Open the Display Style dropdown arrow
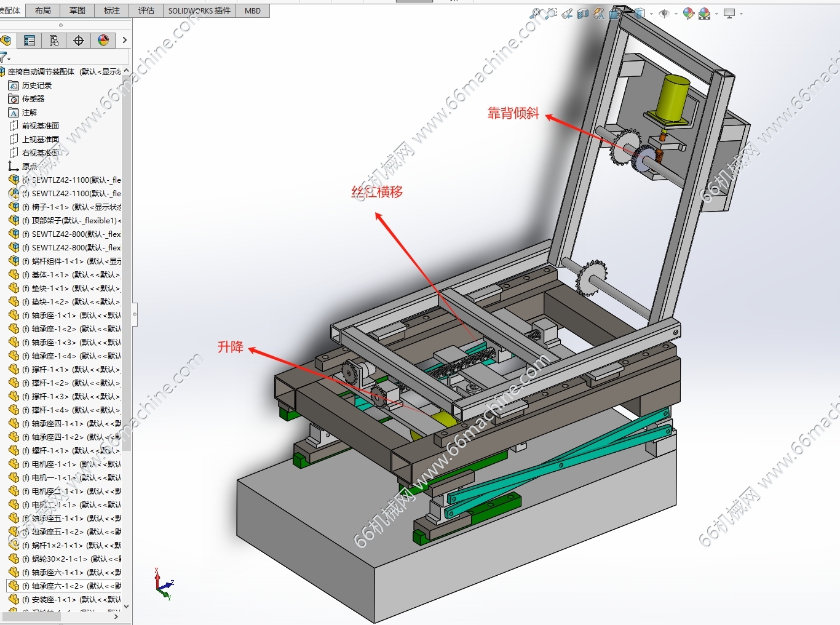Image resolution: width=840 pixels, height=625 pixels. click(x=651, y=14)
